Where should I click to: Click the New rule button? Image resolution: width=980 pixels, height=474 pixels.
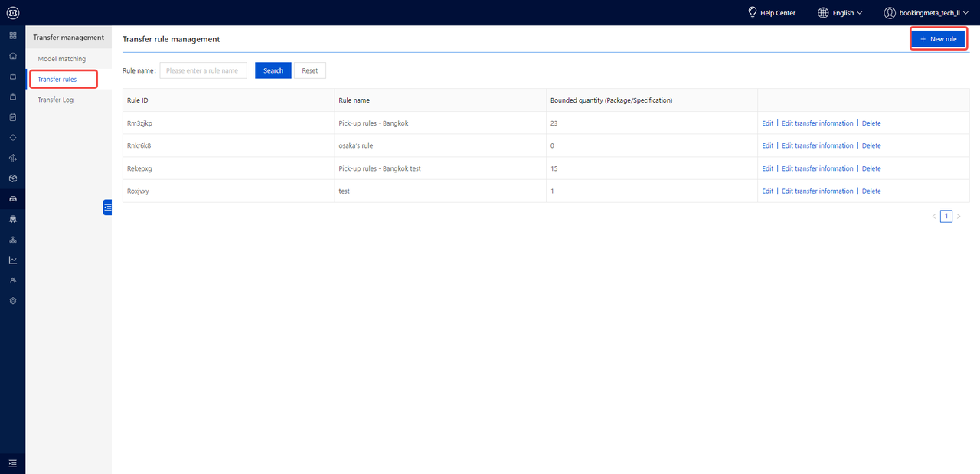(x=938, y=39)
